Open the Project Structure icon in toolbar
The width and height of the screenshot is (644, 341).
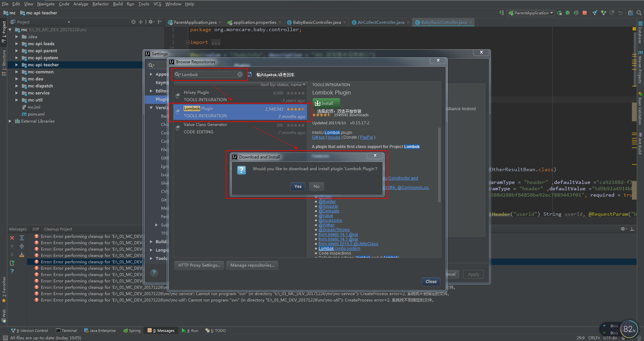click(x=630, y=13)
